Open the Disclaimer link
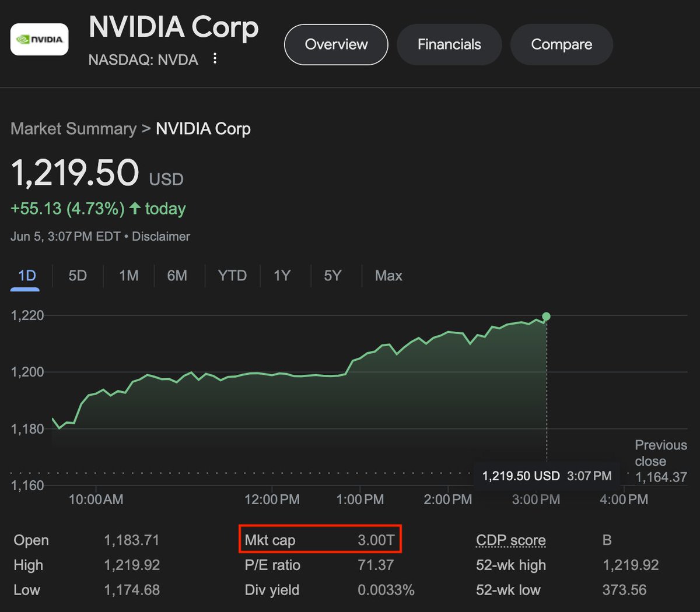700x612 pixels. 161,237
